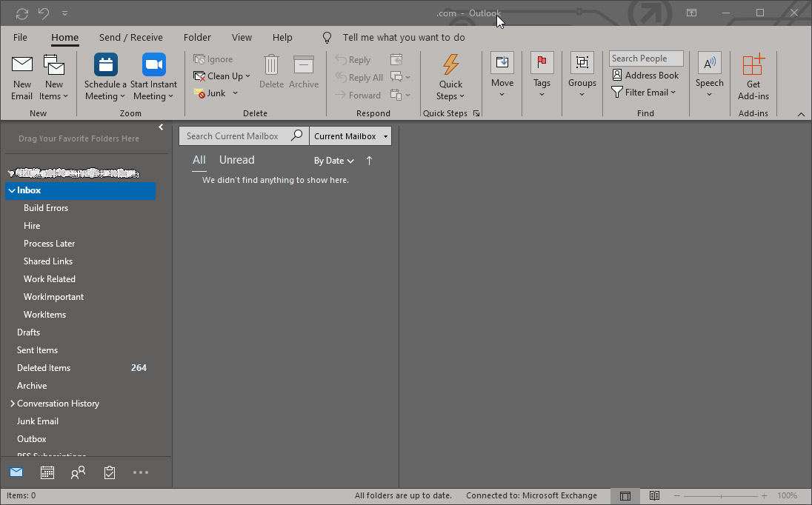Image resolution: width=812 pixels, height=505 pixels.
Task: Open the By Date sort dropdown
Action: point(334,161)
